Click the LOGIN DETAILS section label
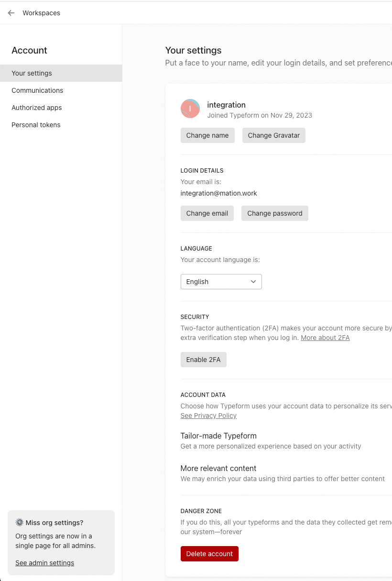This screenshot has height=581, width=392. click(x=202, y=171)
